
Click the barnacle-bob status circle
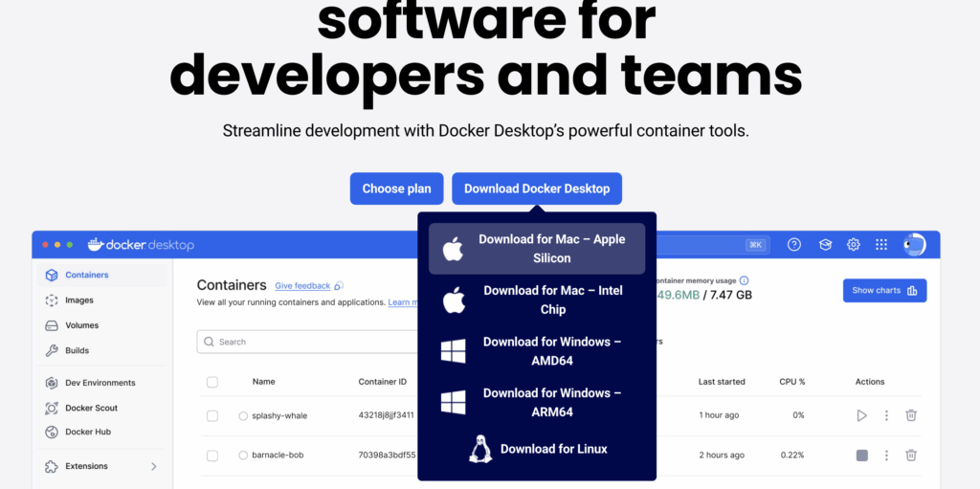243,456
